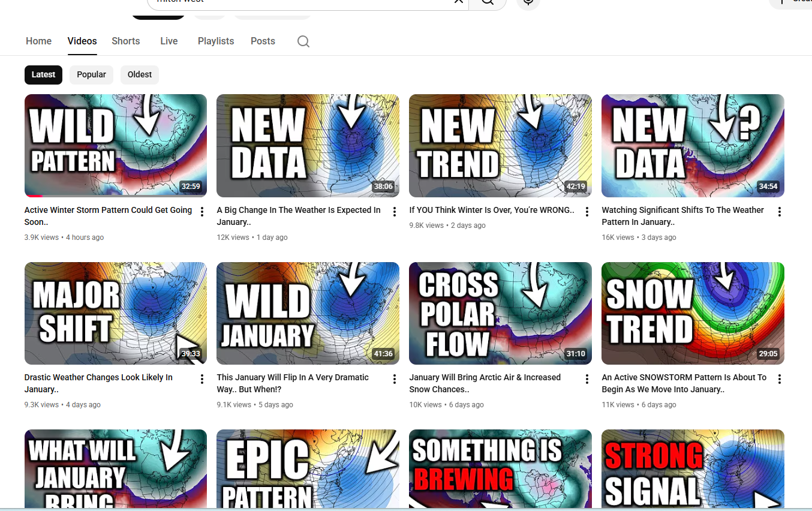Open three-dot menu for 'Drastic Weather Changes' video
Viewport: 812px width, 511px height.
202,379
